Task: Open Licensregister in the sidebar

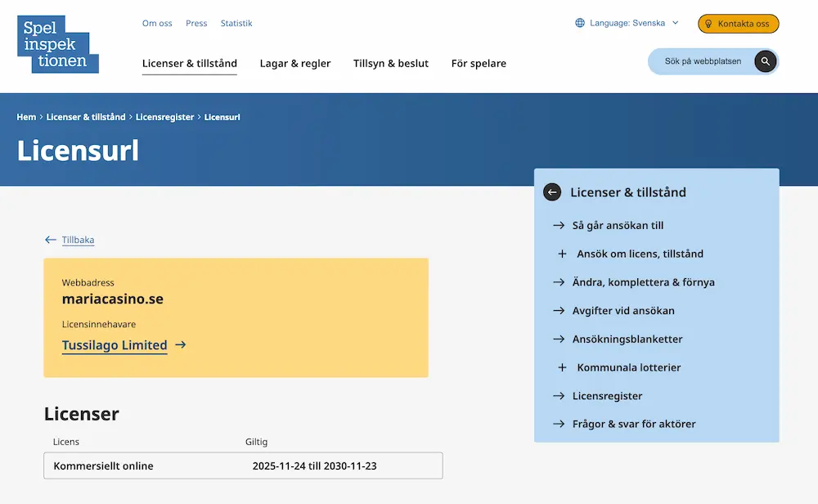Action: click(607, 396)
